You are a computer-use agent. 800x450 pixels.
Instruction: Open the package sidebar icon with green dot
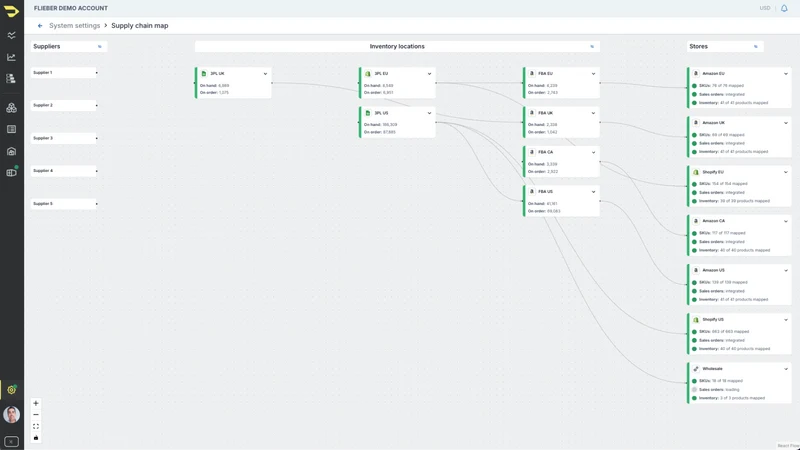pyautogui.click(x=11, y=172)
